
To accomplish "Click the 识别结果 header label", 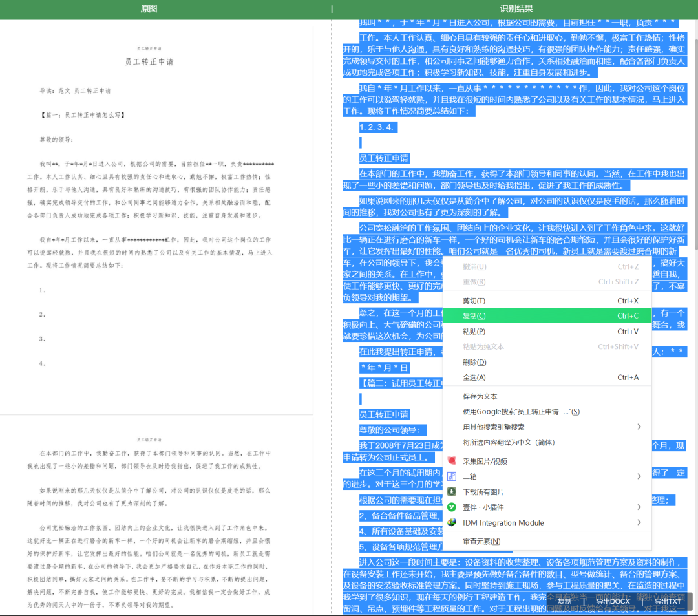I will point(516,8).
